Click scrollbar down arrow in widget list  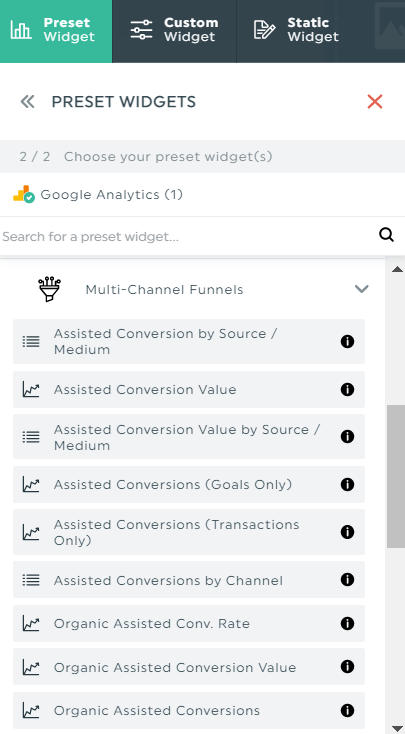pos(397,727)
